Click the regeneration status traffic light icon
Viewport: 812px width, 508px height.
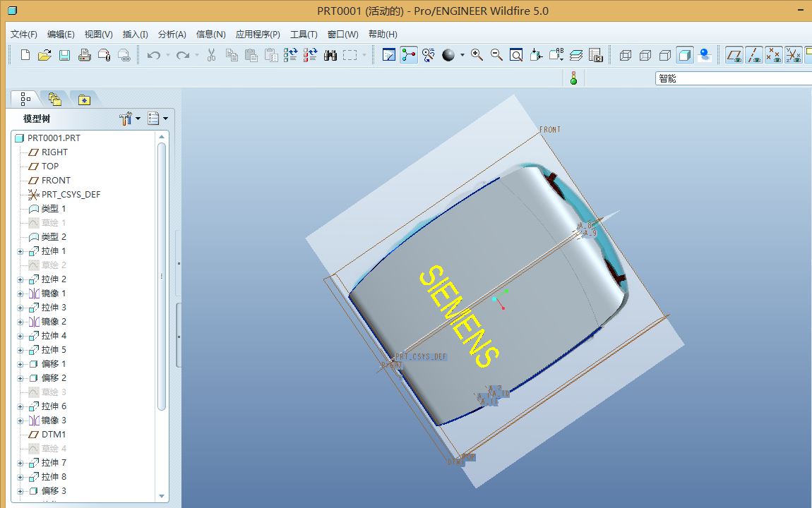[x=574, y=78]
